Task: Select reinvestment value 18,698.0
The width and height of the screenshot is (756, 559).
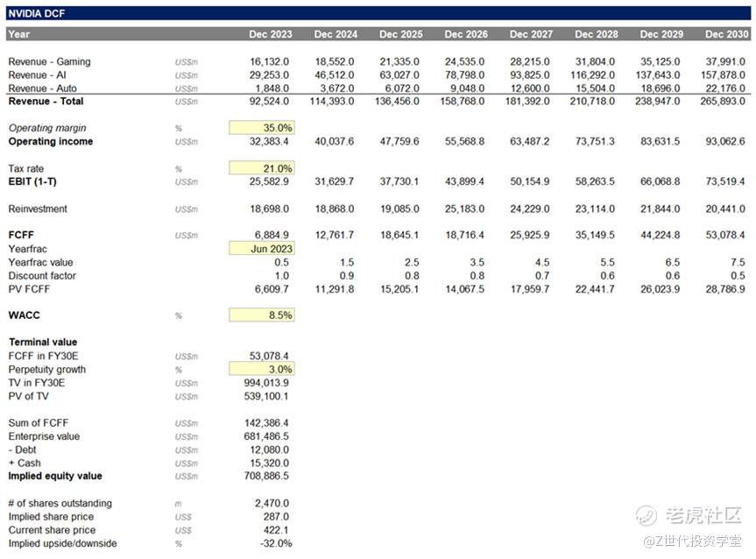Action: tap(270, 209)
